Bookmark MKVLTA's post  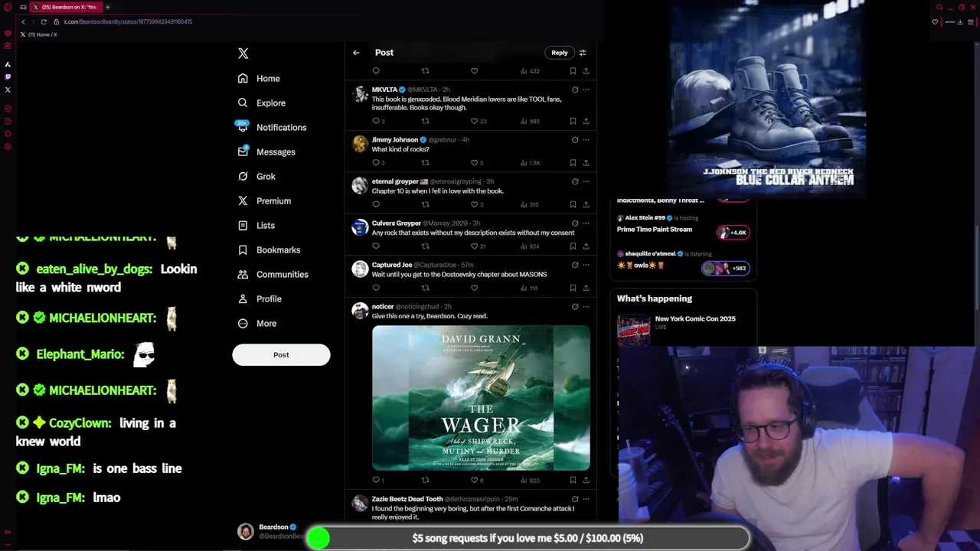pyautogui.click(x=573, y=121)
